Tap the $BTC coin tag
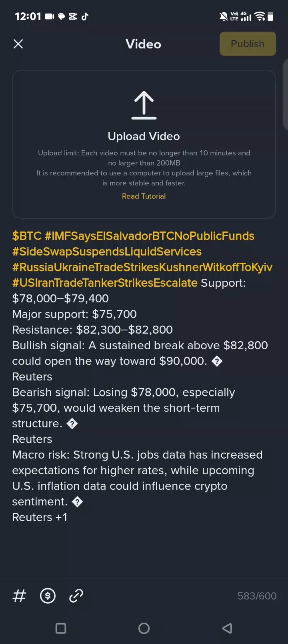 [27, 236]
